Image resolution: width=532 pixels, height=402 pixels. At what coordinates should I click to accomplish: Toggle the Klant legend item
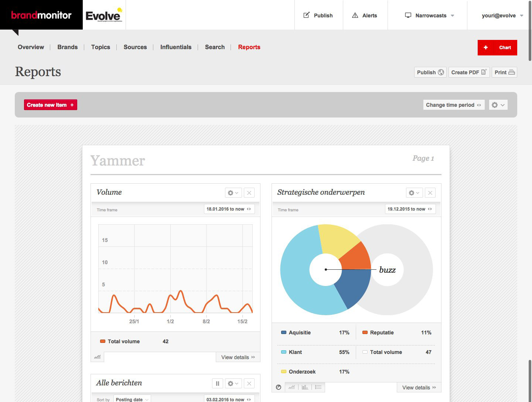(295, 352)
